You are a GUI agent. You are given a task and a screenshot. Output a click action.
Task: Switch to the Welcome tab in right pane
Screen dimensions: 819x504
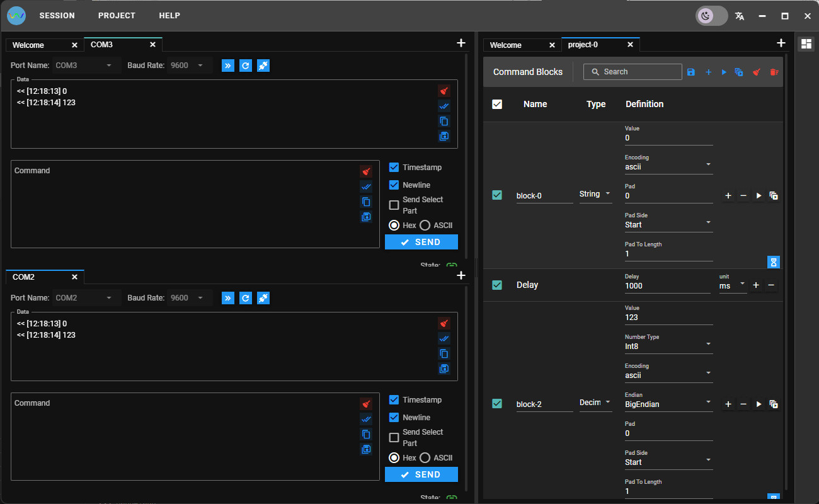tap(506, 45)
